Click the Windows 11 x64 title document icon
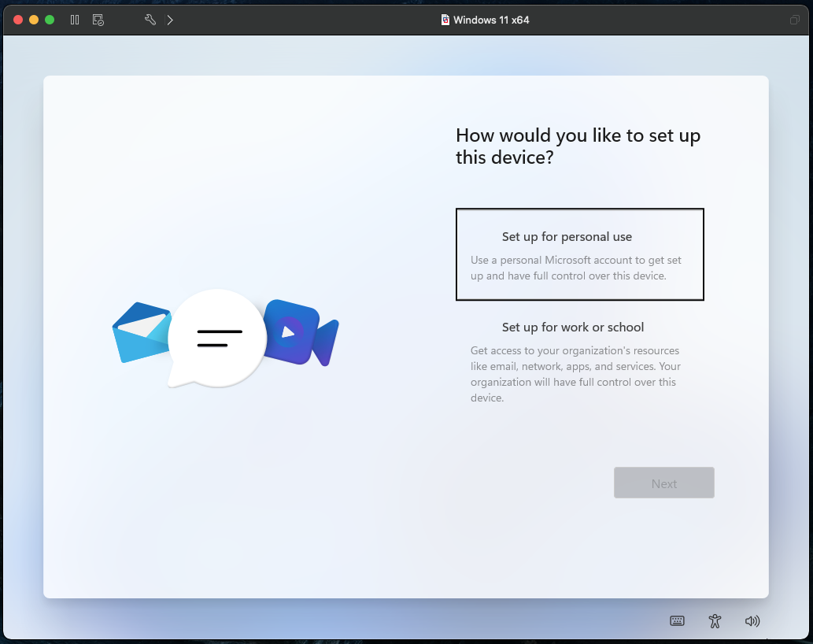813x644 pixels. [445, 20]
